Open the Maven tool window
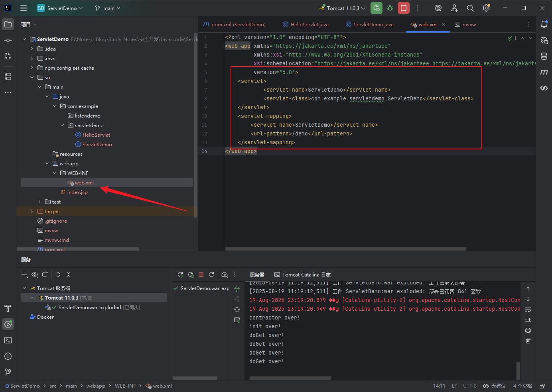 click(x=544, y=72)
